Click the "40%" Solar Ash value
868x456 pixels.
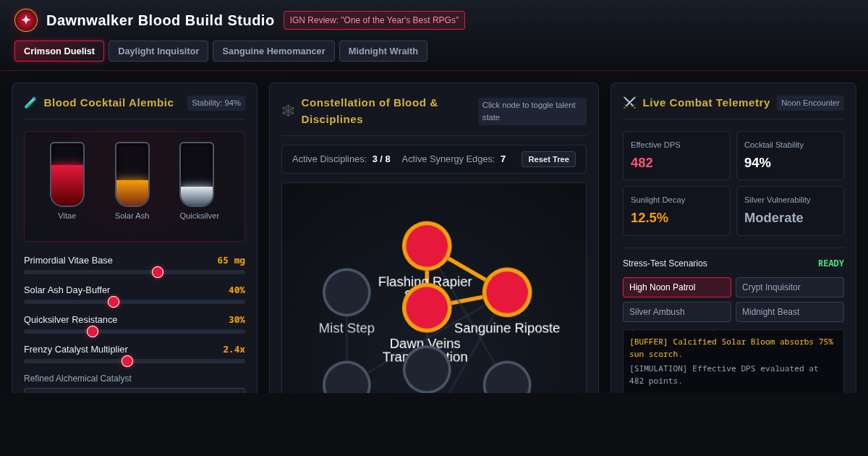click(x=237, y=290)
